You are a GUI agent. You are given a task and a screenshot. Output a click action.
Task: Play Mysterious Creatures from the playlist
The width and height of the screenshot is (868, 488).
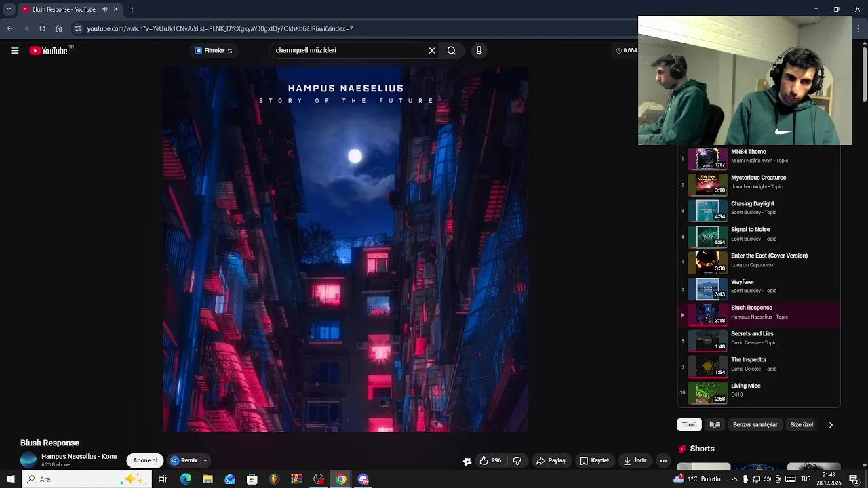(x=759, y=184)
